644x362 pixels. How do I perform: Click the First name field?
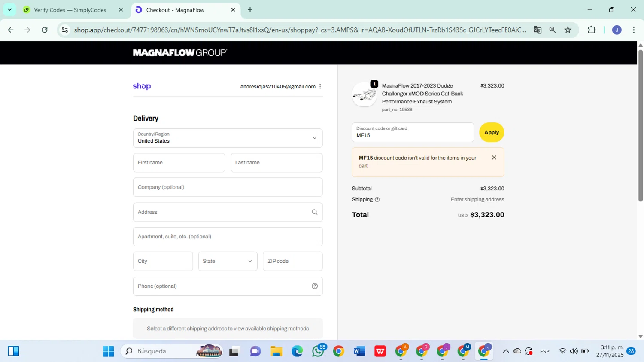[x=179, y=163]
